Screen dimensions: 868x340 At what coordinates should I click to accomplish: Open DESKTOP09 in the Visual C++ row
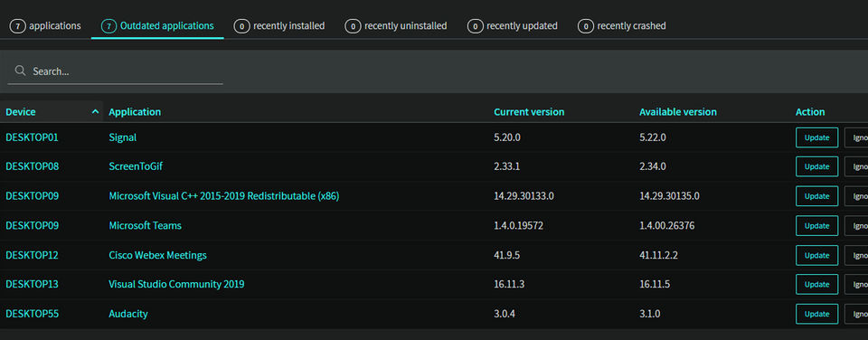[33, 196]
